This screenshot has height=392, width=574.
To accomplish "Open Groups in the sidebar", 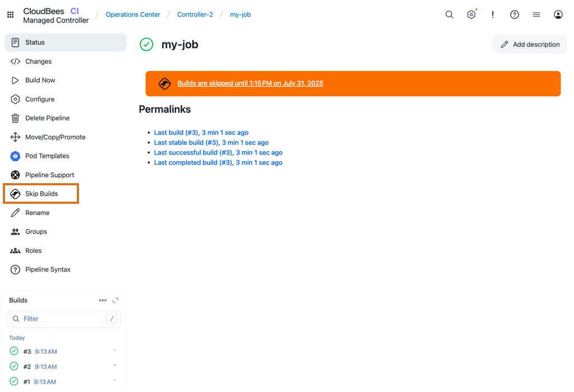I will tap(66, 232).
